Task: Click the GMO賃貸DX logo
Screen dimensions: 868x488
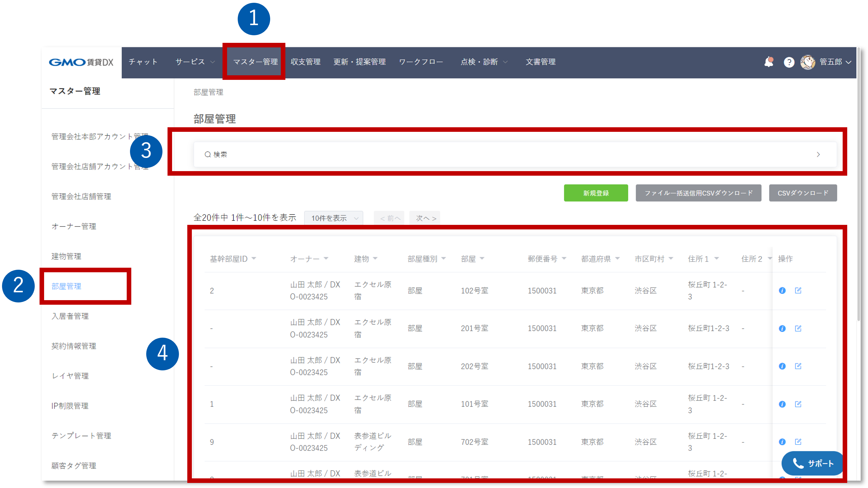Action: pyautogui.click(x=81, y=62)
